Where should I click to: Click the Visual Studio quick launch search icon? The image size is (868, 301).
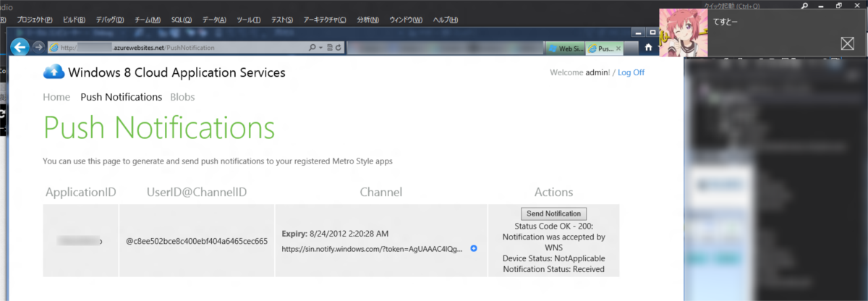(804, 6)
